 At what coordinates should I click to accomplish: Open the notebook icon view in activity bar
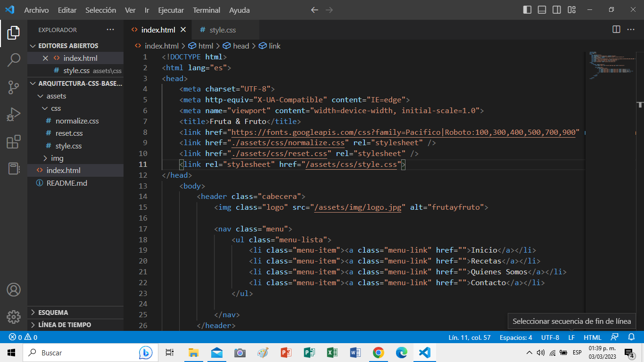click(x=14, y=169)
